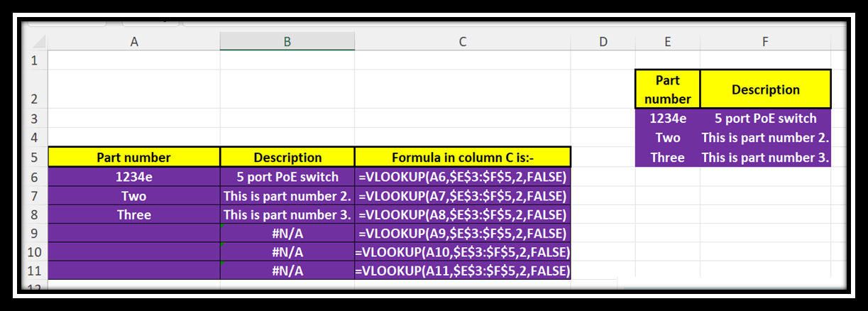Select row 3 header
Screen dimensions: 868x311
34,118
